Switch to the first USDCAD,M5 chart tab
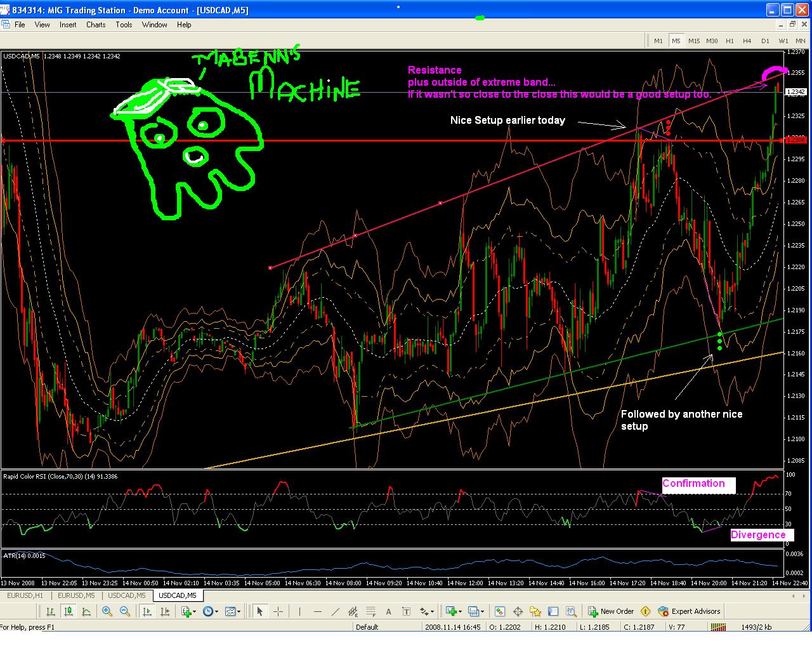812x650 pixels. (126, 595)
